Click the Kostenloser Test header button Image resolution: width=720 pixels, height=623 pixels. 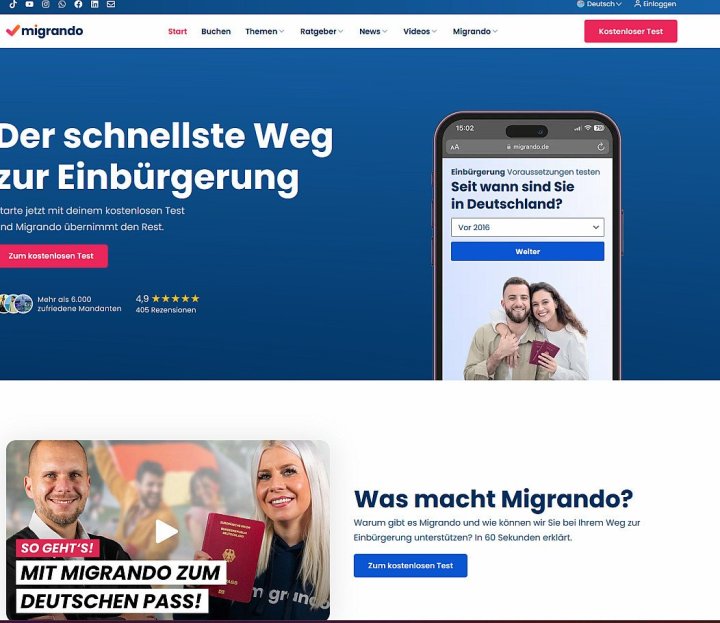(630, 31)
